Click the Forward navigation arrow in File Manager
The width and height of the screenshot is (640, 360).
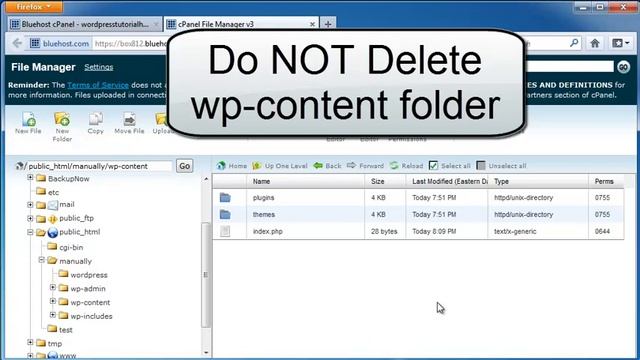365,166
